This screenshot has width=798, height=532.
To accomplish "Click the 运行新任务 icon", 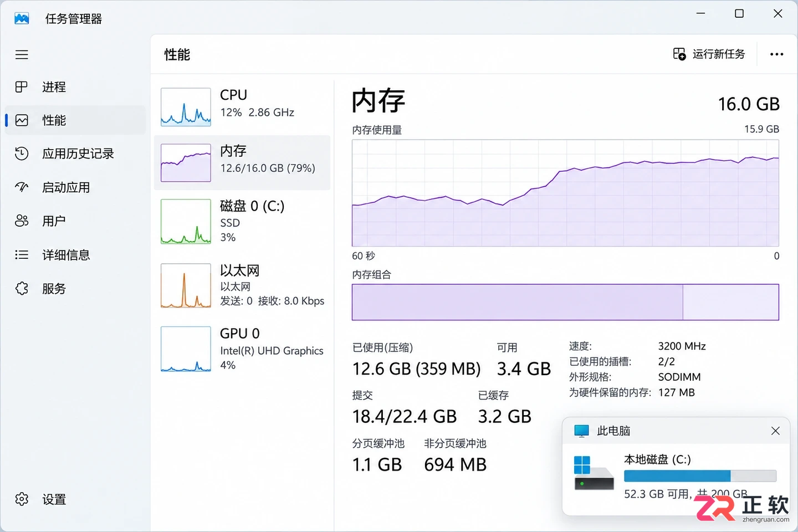I will click(679, 54).
